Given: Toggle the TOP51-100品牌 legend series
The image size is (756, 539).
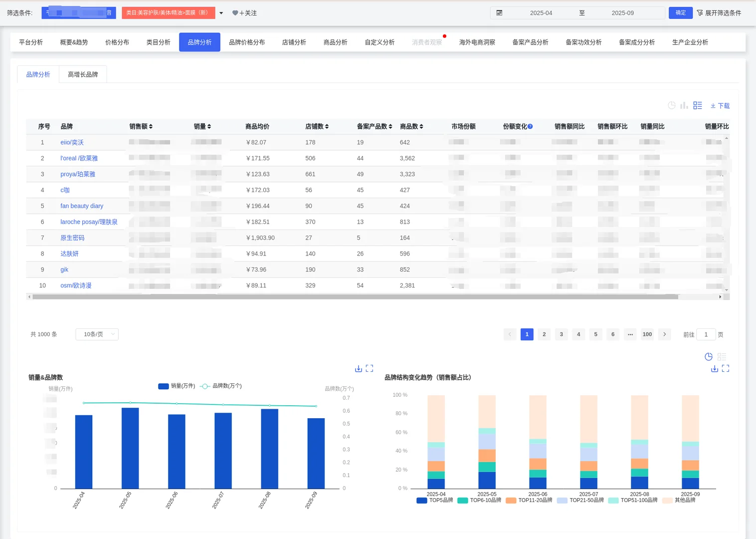Looking at the screenshot, I should click(x=633, y=500).
